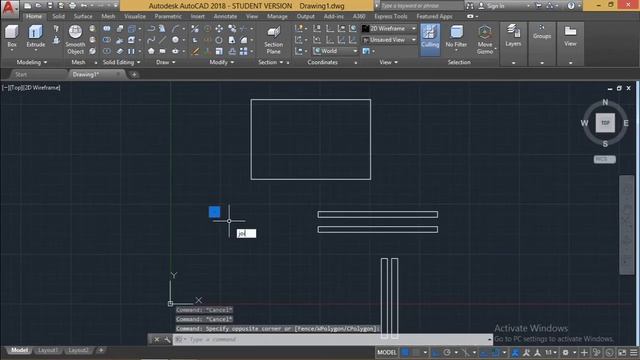The height and width of the screenshot is (360, 640).
Task: Select the Move tool in Modify panel
Action: pos(219,29)
